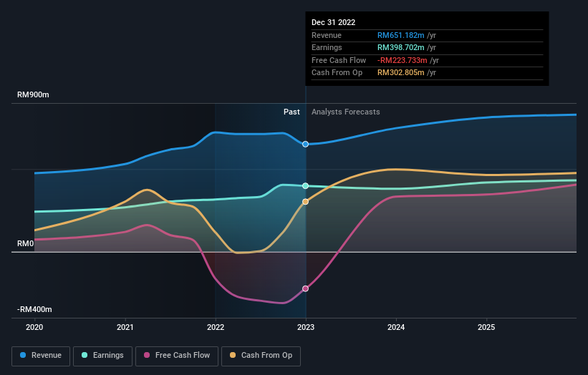Click the teal Earnings data point marker
The width and height of the screenshot is (588, 375).
tap(306, 186)
